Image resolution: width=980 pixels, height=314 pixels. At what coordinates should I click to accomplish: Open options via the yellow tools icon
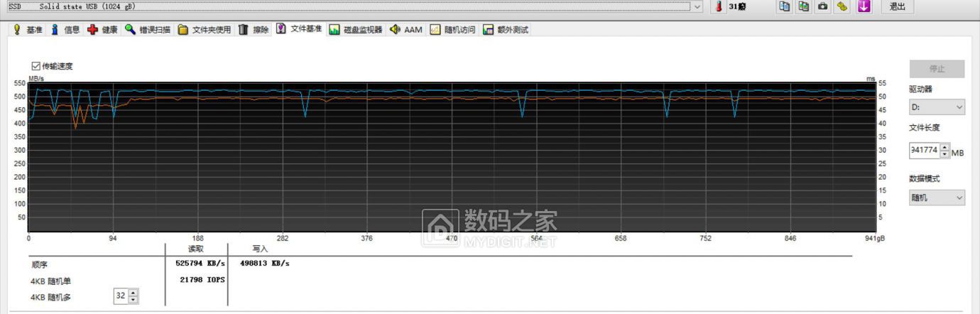842,6
